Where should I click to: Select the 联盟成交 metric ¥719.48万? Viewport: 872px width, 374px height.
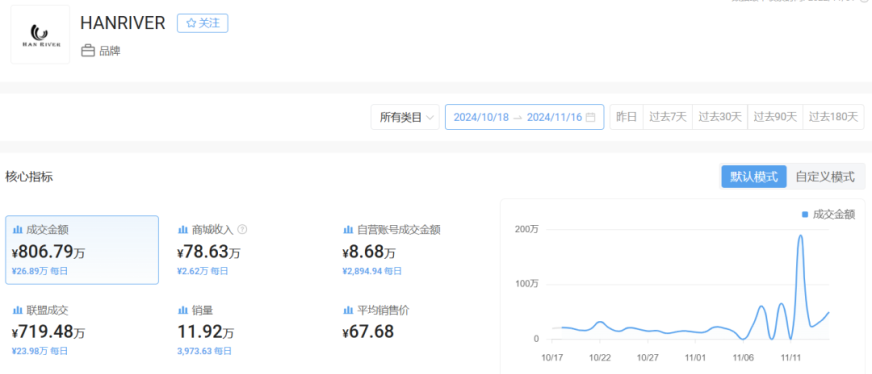click(x=48, y=332)
